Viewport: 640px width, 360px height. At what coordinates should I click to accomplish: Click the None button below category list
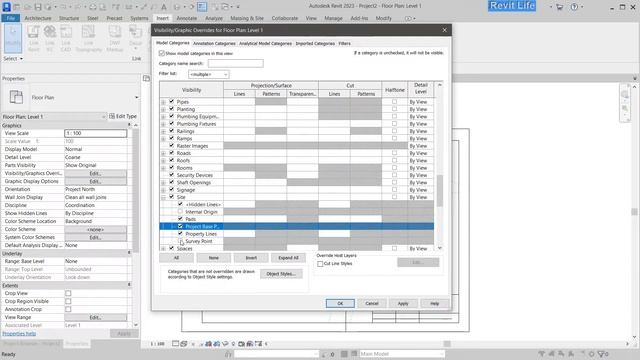click(213, 258)
